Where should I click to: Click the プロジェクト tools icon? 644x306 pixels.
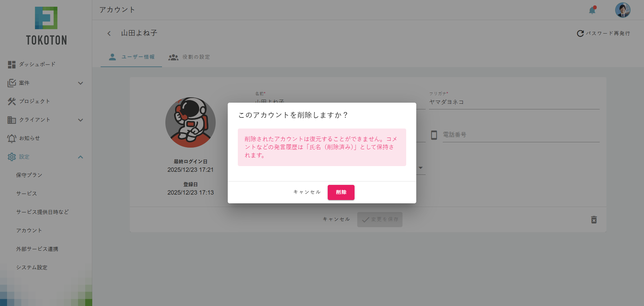(12, 101)
